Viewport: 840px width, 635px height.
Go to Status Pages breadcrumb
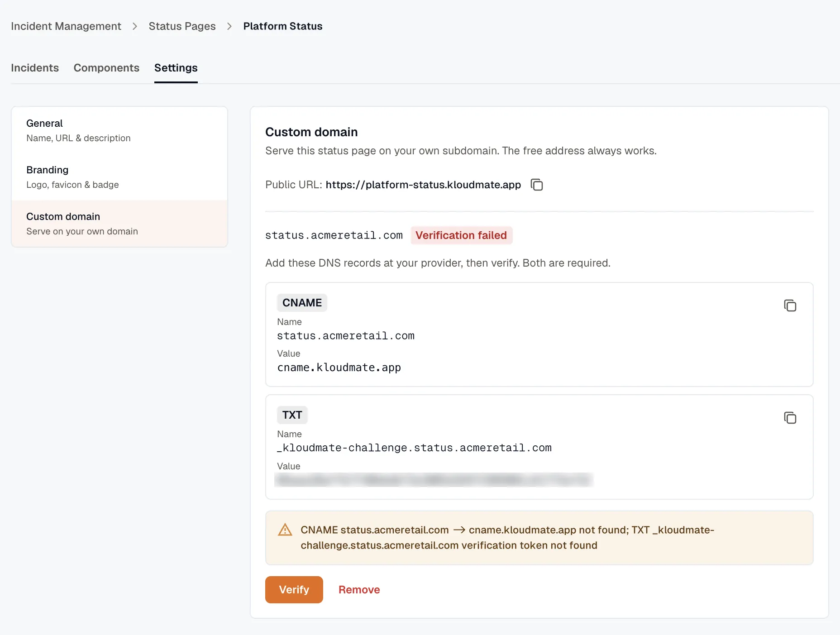182,26
